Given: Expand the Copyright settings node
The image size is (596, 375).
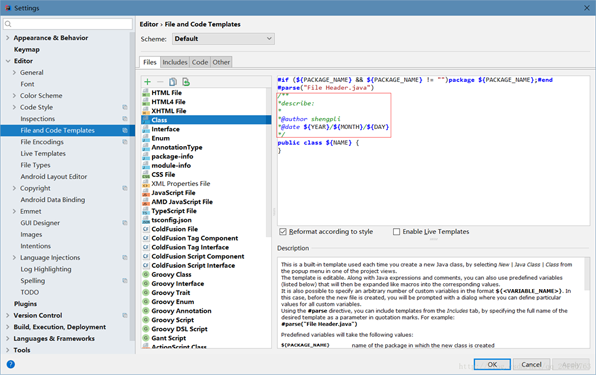Looking at the screenshot, I should [14, 188].
